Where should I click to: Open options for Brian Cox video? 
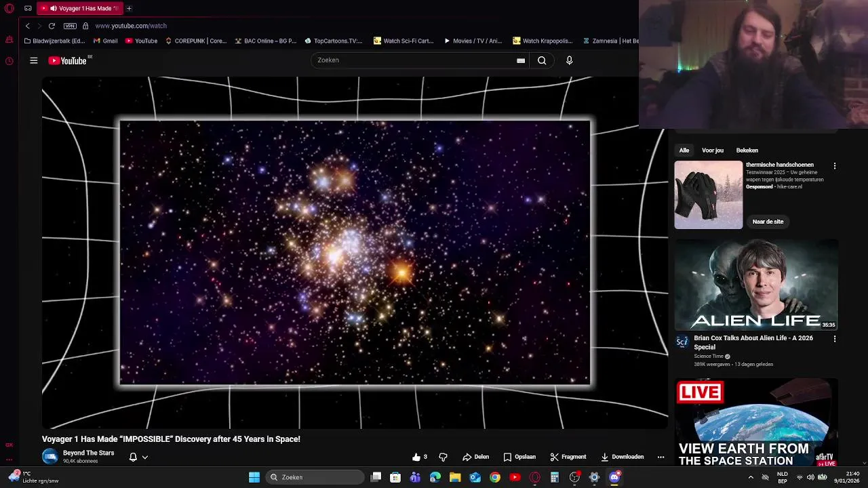835,339
